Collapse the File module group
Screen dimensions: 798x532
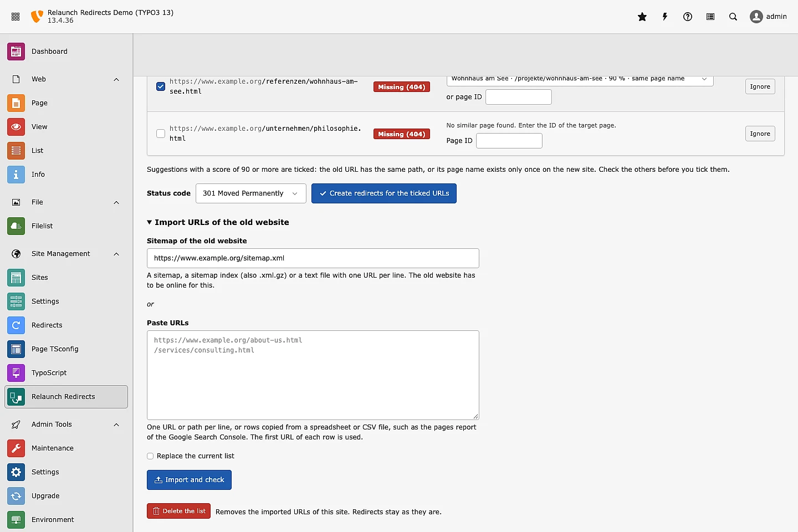[x=66, y=202]
